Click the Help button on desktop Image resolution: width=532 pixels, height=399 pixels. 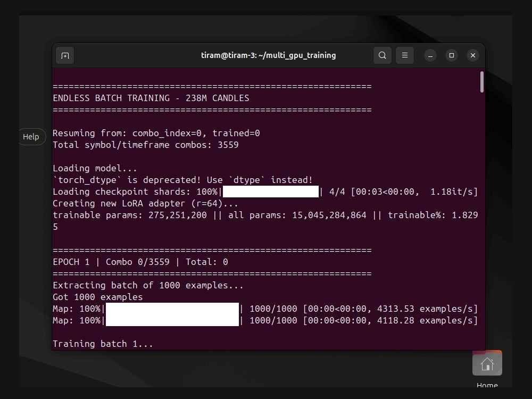pyautogui.click(x=31, y=137)
